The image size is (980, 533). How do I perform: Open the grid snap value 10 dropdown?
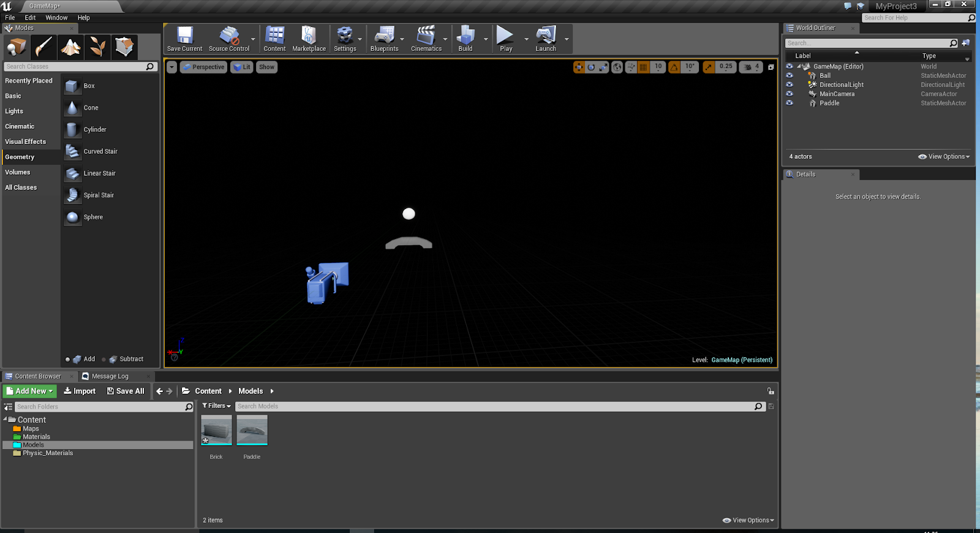658,67
